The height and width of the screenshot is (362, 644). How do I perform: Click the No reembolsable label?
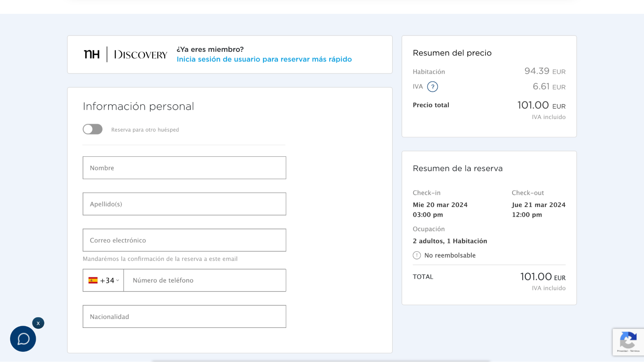click(x=450, y=255)
